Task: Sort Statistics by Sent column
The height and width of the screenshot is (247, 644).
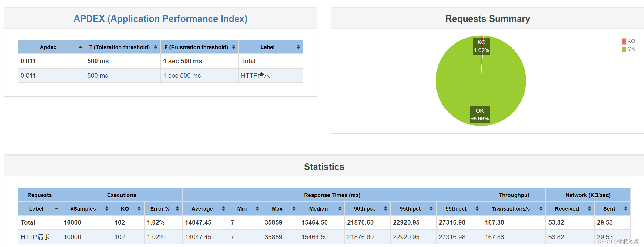Action: 612,208
